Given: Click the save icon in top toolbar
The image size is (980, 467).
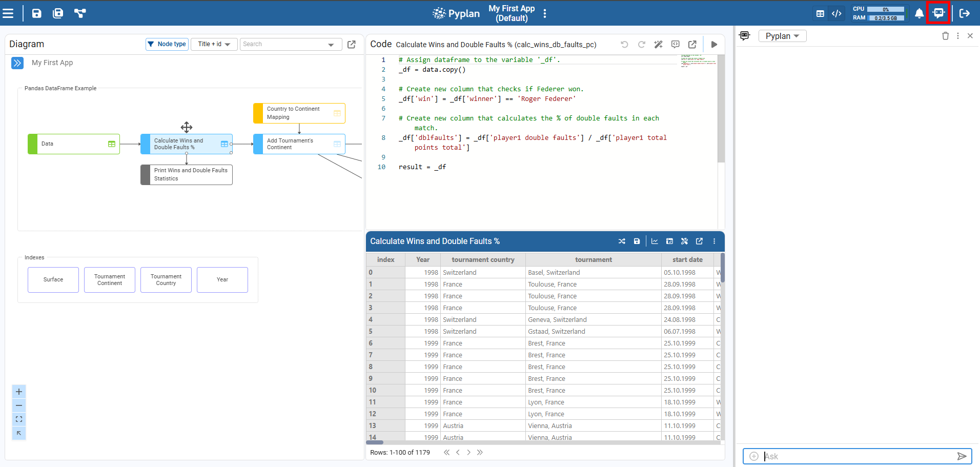Looking at the screenshot, I should [37, 13].
